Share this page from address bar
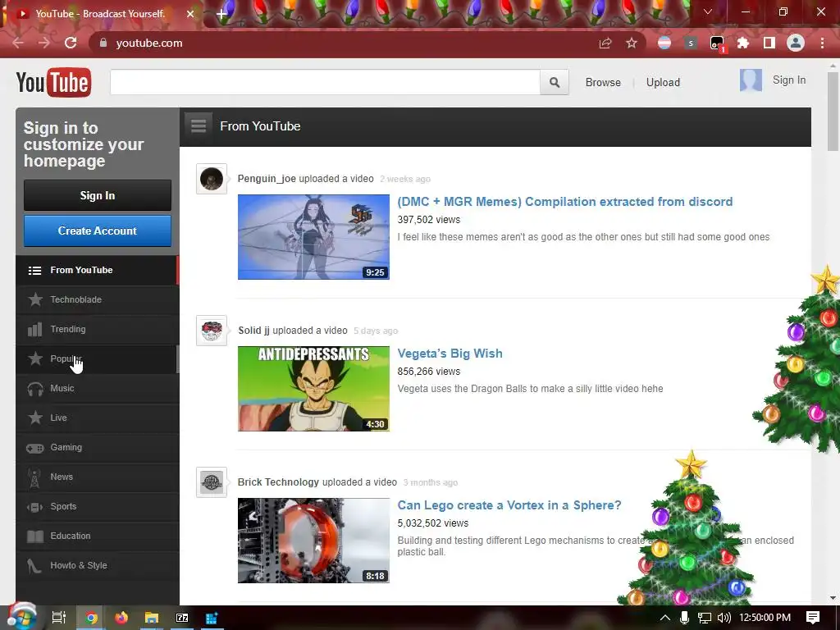Screen dimensions: 840x630 click(x=605, y=43)
